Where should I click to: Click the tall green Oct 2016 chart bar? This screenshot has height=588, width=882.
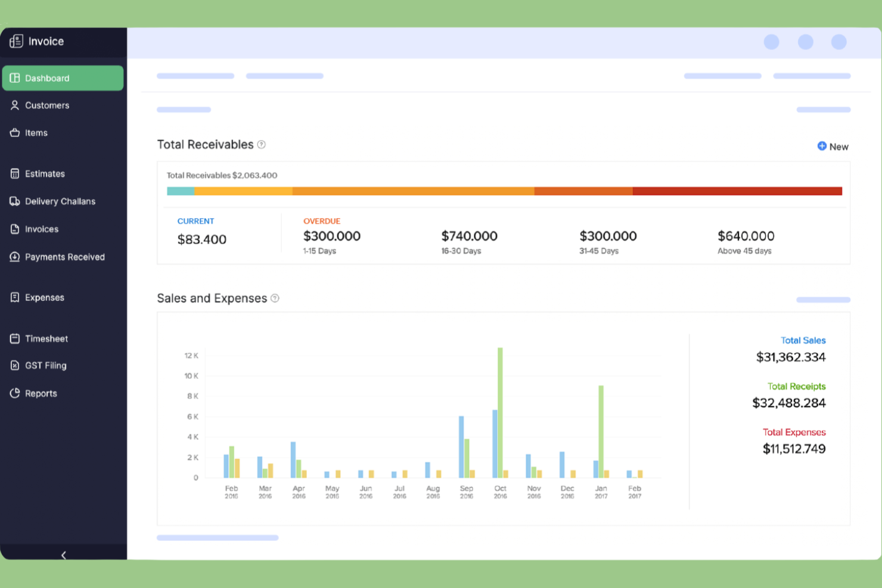point(500,411)
